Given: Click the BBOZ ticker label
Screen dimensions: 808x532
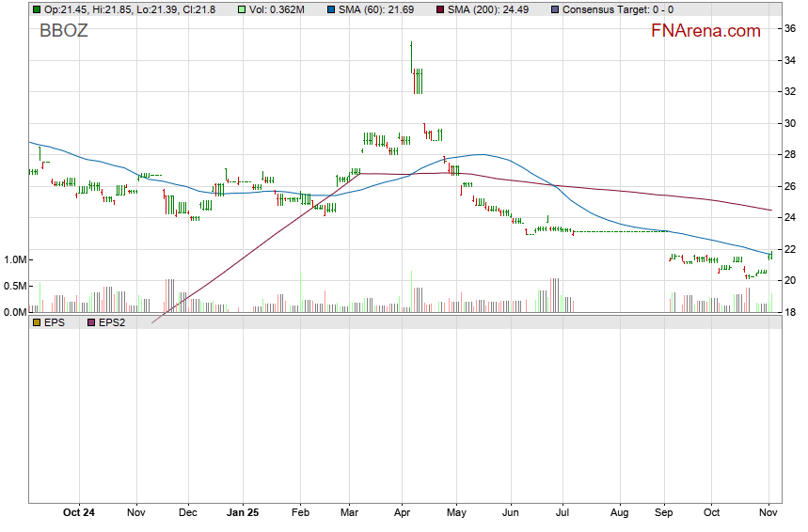Looking at the screenshot, I should point(63,31).
